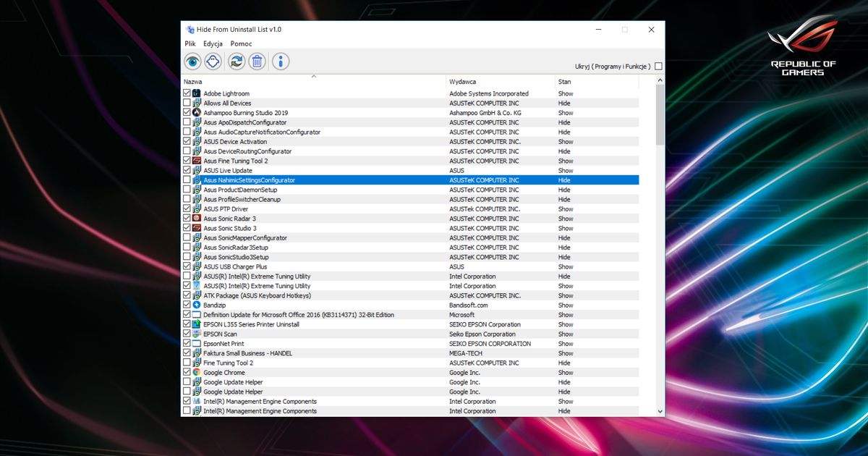Click the Ashampoo GmbH & Co. KG cell
Image resolution: width=868 pixels, height=456 pixels.
(485, 113)
